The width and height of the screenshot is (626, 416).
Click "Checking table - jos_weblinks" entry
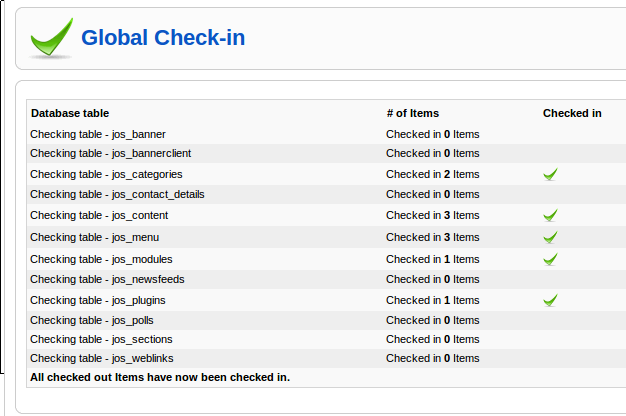[x=103, y=358]
